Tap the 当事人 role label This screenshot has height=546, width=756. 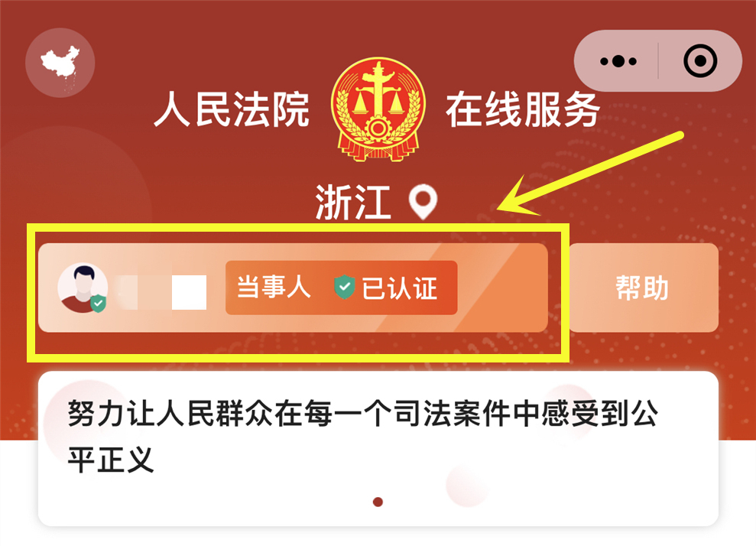pyautogui.click(x=274, y=287)
